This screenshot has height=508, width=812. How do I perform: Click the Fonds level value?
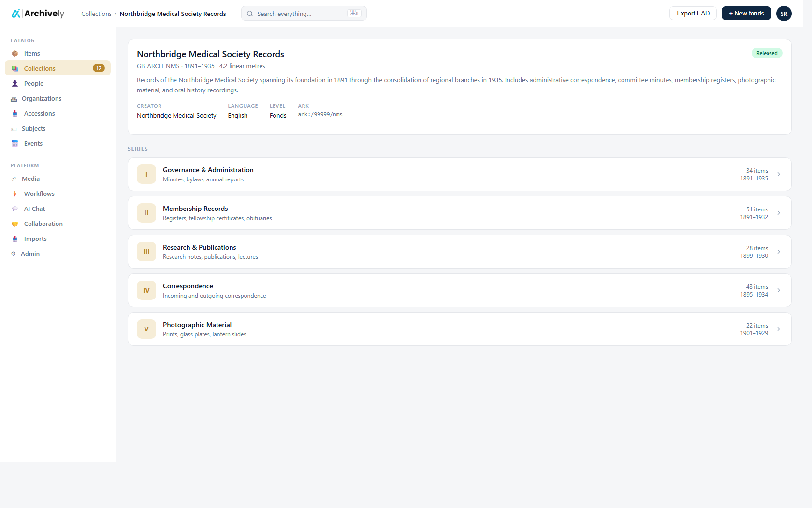[278, 116]
